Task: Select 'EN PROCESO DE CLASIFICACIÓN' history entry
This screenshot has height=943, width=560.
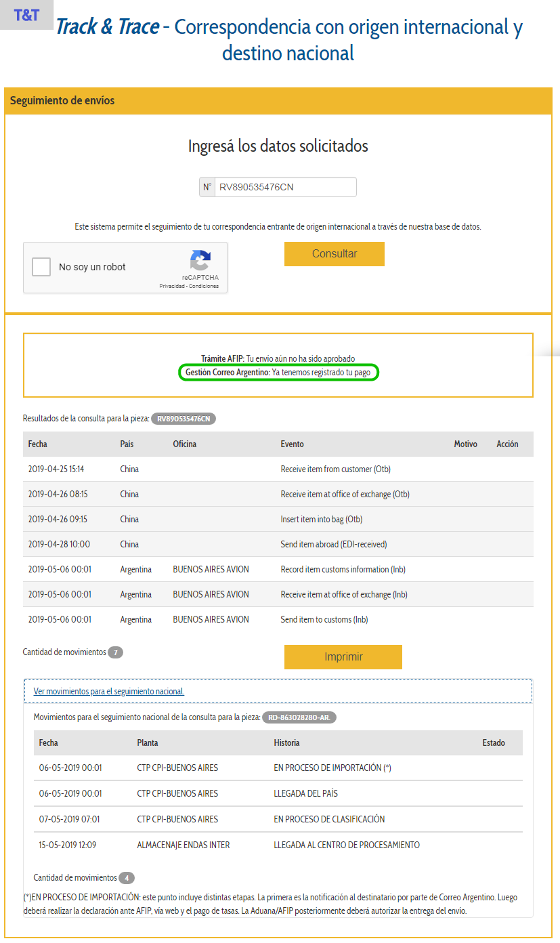Action: pyautogui.click(x=329, y=820)
